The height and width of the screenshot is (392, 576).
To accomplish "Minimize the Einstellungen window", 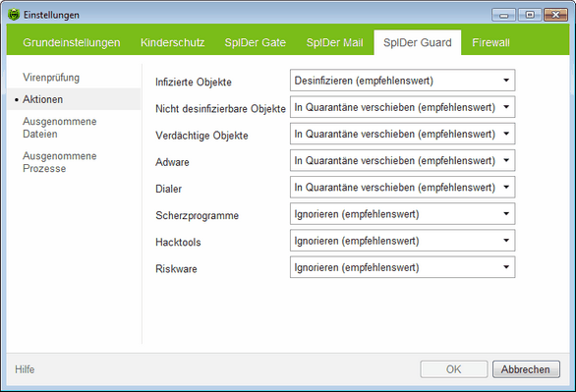I will [x=503, y=15].
